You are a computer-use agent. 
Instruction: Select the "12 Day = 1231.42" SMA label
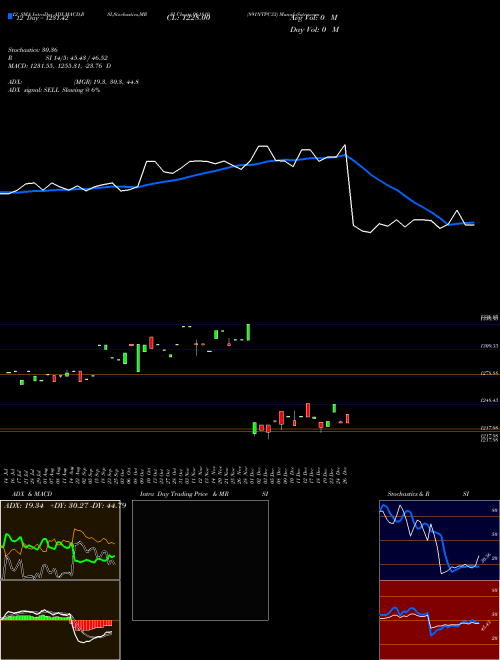click(42, 18)
